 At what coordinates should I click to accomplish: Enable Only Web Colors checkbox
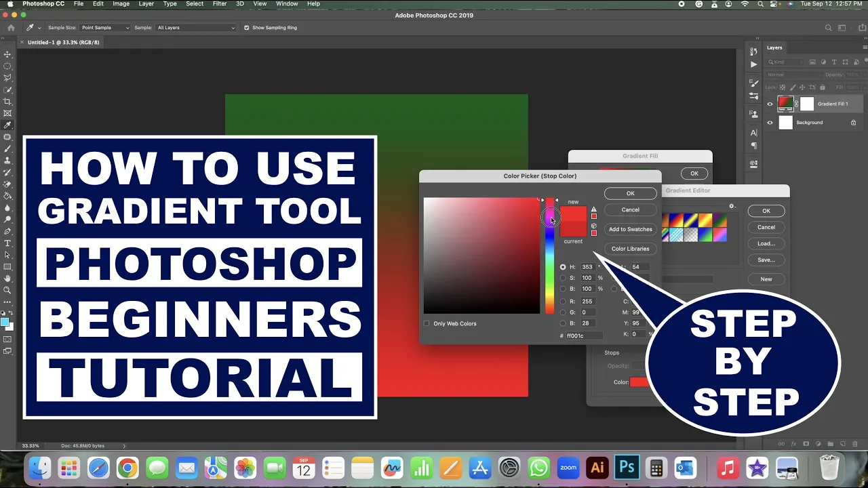[x=427, y=323]
